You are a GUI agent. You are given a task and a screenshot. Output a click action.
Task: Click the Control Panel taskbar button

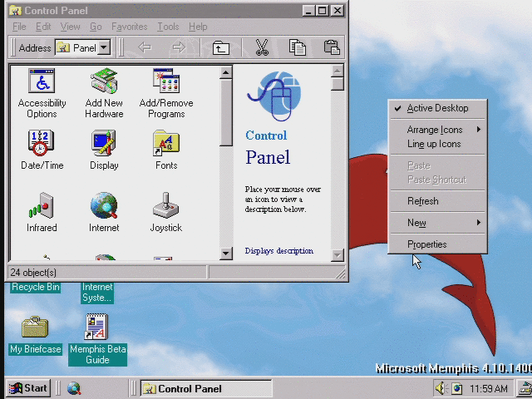click(x=206, y=388)
